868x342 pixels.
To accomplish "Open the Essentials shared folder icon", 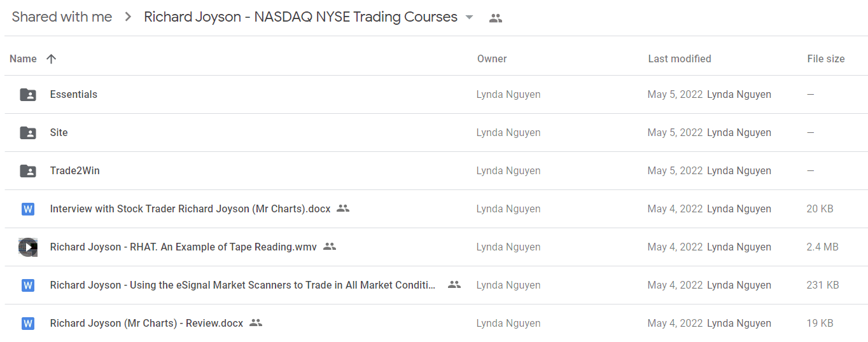I will tap(28, 95).
